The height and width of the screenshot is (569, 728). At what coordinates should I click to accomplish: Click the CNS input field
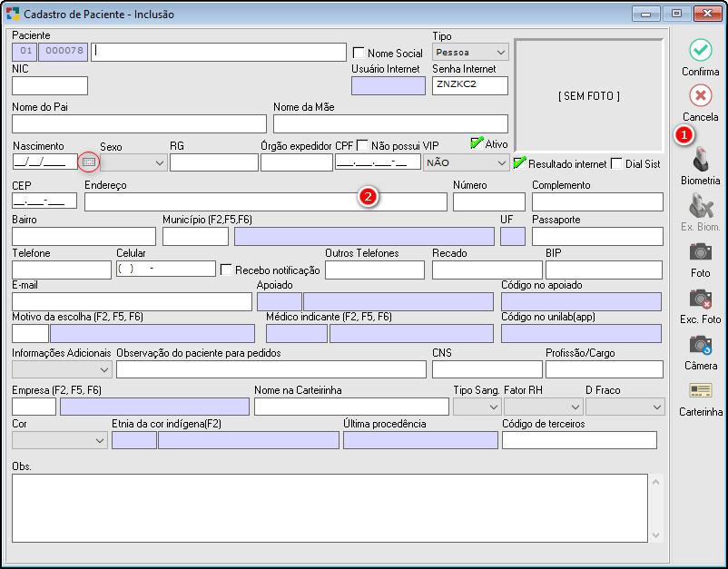[x=487, y=369]
